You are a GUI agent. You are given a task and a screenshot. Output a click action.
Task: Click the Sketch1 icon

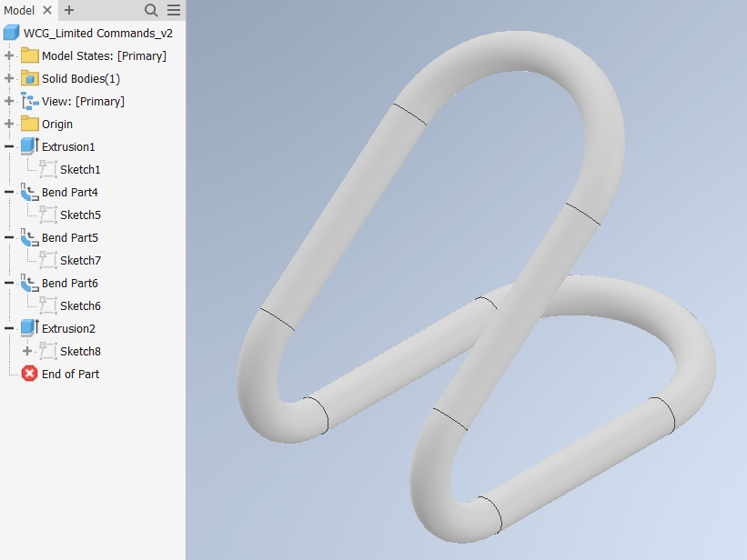click(48, 169)
